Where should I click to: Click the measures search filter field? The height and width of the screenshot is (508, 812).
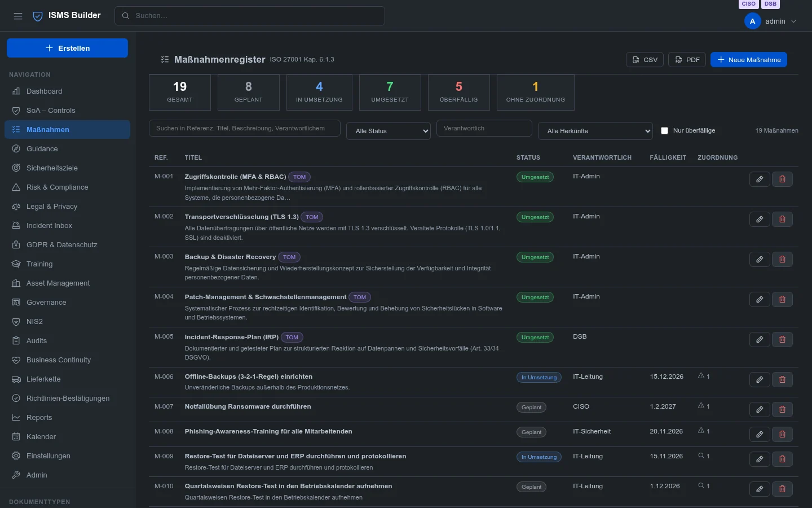[x=245, y=128]
